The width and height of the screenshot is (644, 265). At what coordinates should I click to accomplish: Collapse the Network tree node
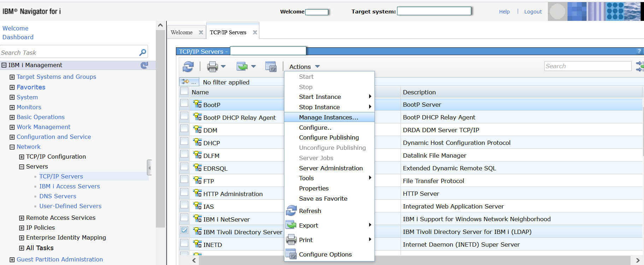pyautogui.click(x=12, y=147)
